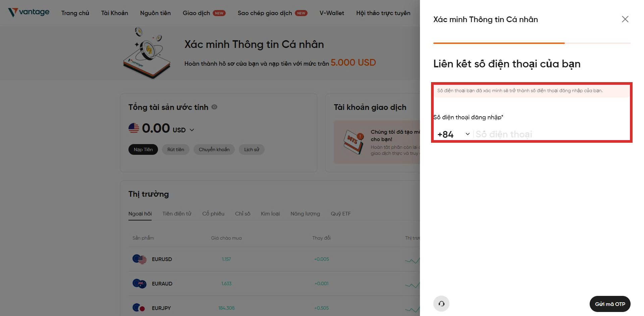Click EURUSD bid price 1.157
Viewport: 644px width, 316px height.
[x=226, y=259]
